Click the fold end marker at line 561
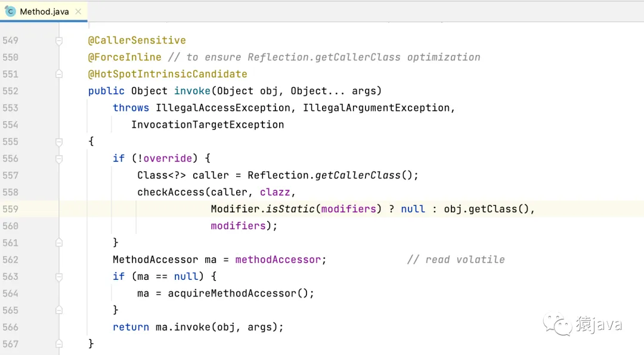Screen dimensions: 644x355 pos(59,243)
